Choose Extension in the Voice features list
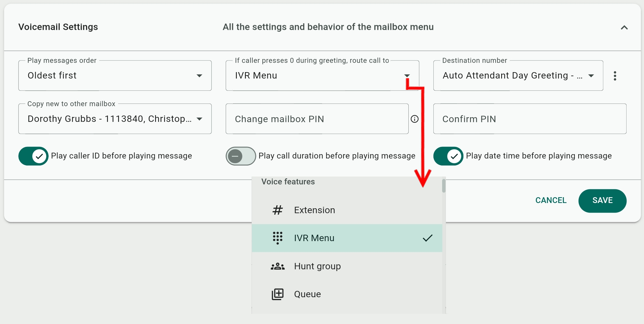The width and height of the screenshot is (644, 324). tap(314, 210)
